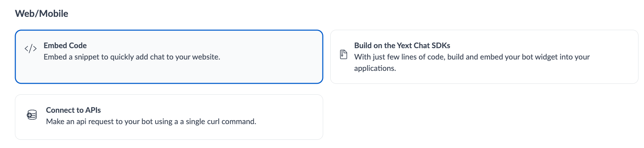The height and width of the screenshot is (148, 644).
Task: Select the Yext Chat SDKs option card
Action: click(484, 57)
